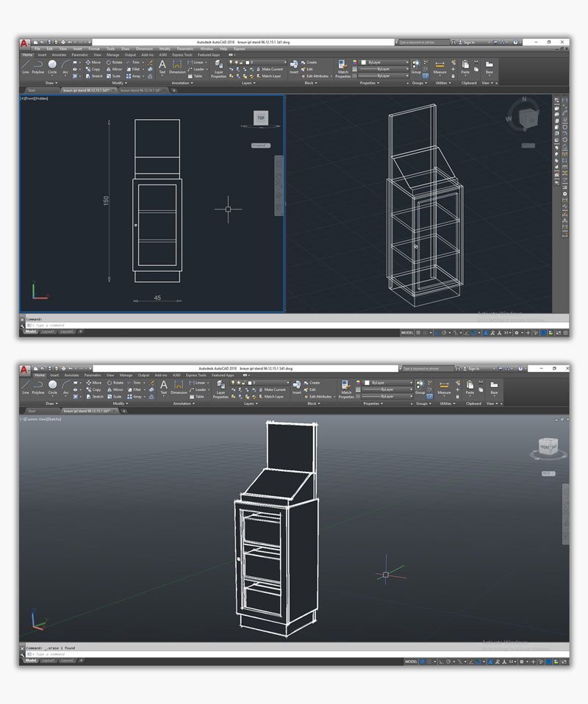This screenshot has width=588, height=704.
Task: Click ViewCube in lower AutoCAD window
Action: (x=548, y=446)
